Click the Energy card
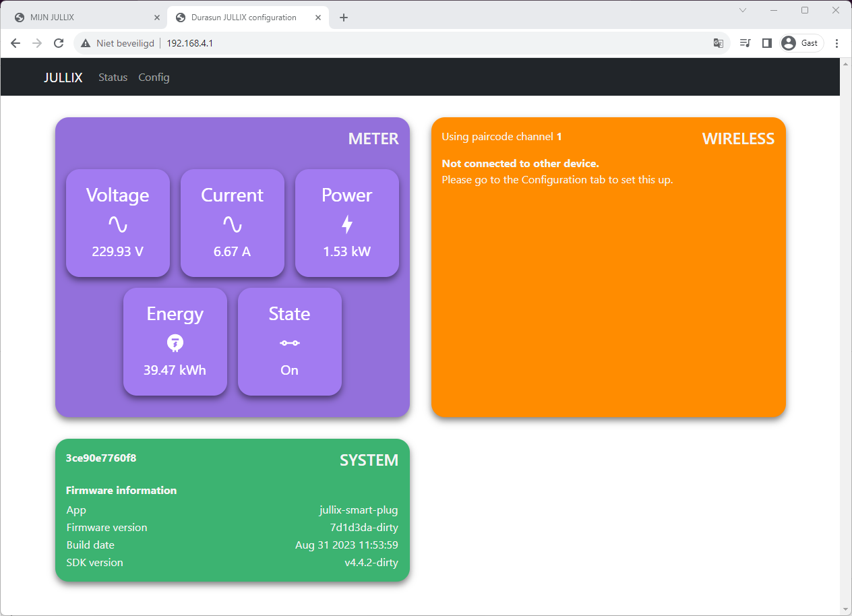 point(175,342)
